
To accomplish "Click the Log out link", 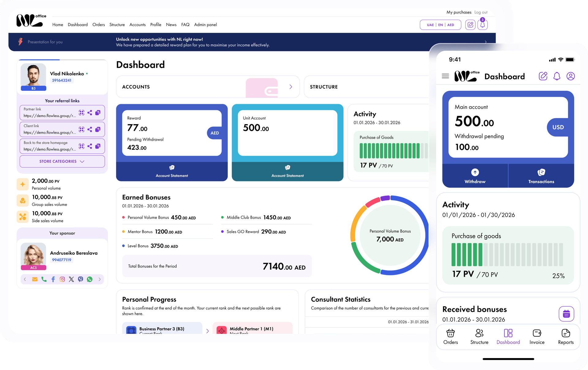I will point(481,12).
